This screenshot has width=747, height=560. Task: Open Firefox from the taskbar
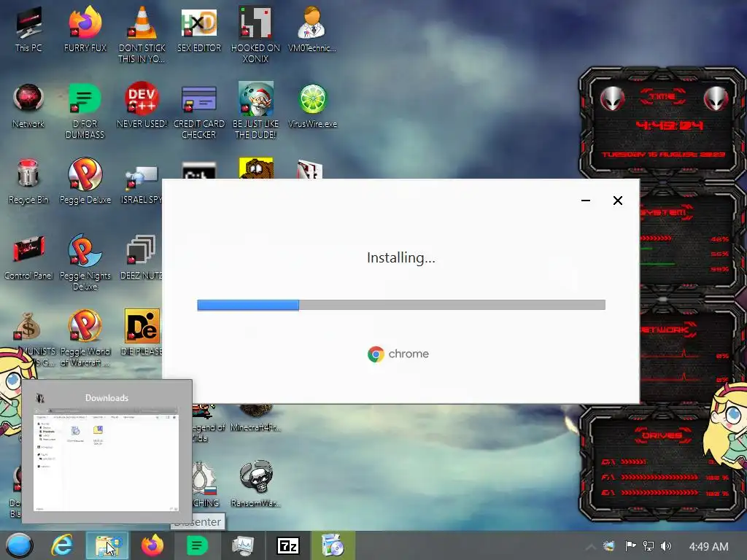(152, 545)
